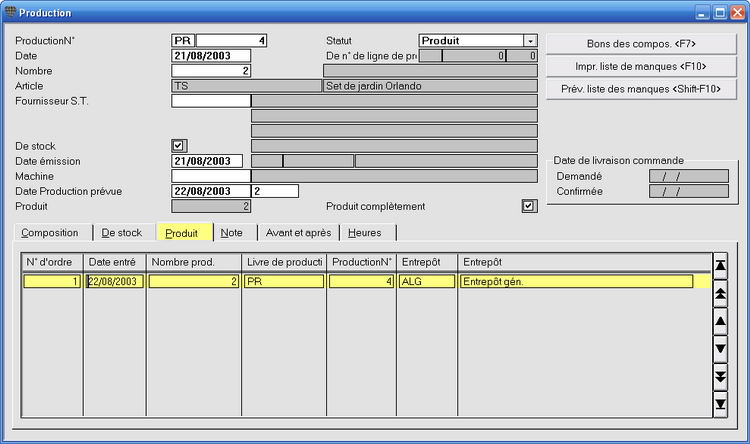Click Prév. liste des manques <Shift-F10> button
This screenshot has height=444, width=750.
pyautogui.click(x=641, y=89)
